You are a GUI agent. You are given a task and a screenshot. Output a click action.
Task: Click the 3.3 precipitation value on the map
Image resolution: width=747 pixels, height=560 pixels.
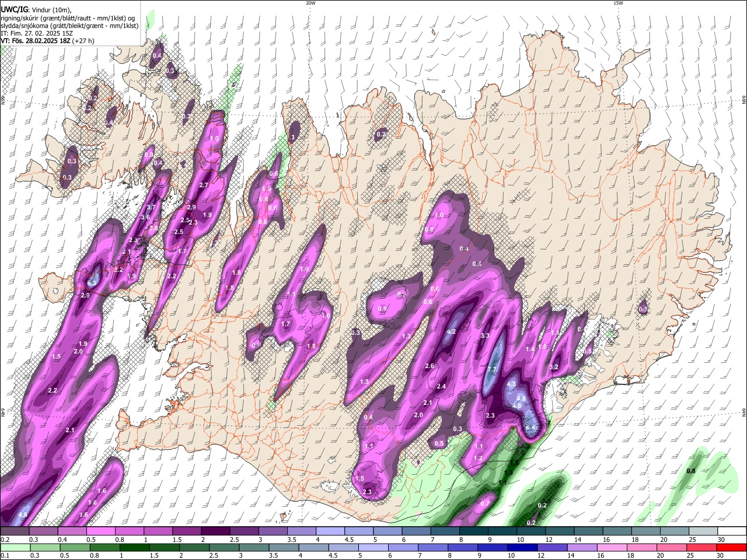pyautogui.click(x=484, y=336)
